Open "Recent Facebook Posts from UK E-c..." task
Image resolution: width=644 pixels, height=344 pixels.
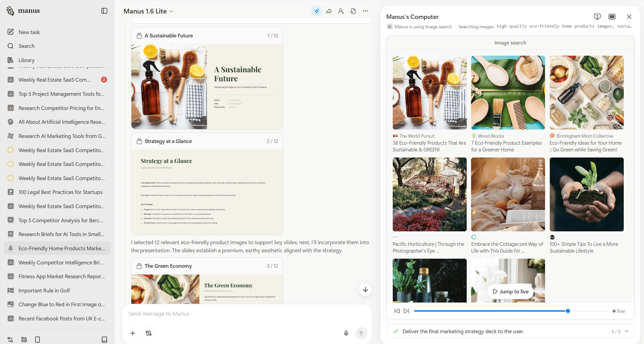pos(57,319)
